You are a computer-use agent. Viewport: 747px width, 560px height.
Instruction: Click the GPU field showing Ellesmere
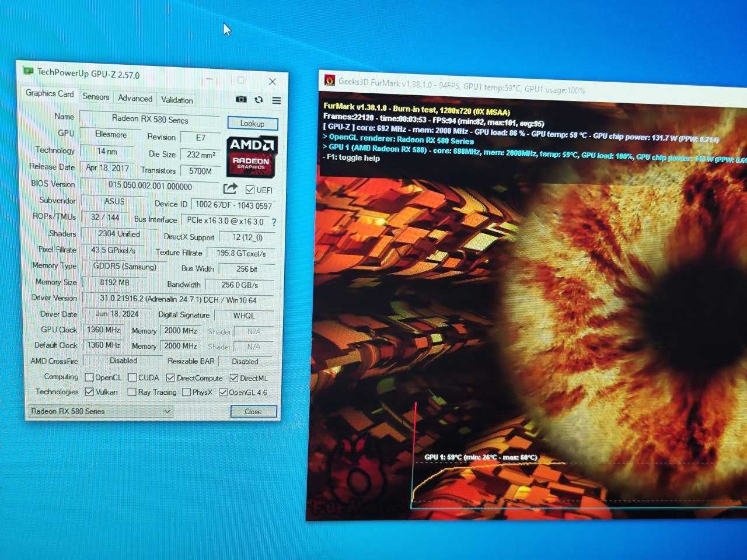110,134
